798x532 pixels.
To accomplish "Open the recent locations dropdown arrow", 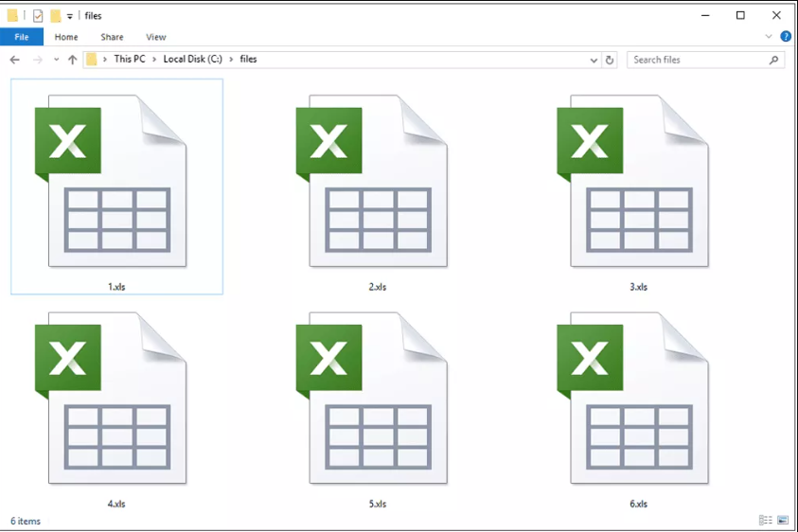I will (56, 60).
